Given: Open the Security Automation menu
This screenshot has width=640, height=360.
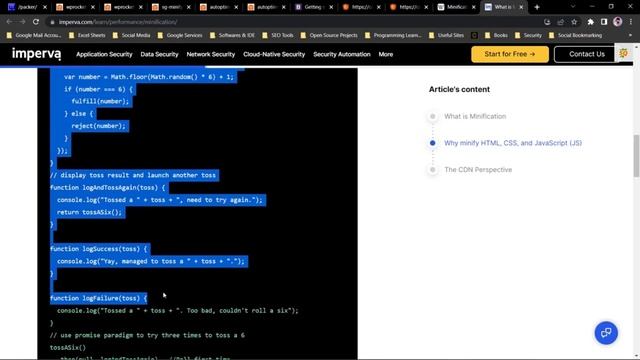Looking at the screenshot, I should (x=342, y=54).
